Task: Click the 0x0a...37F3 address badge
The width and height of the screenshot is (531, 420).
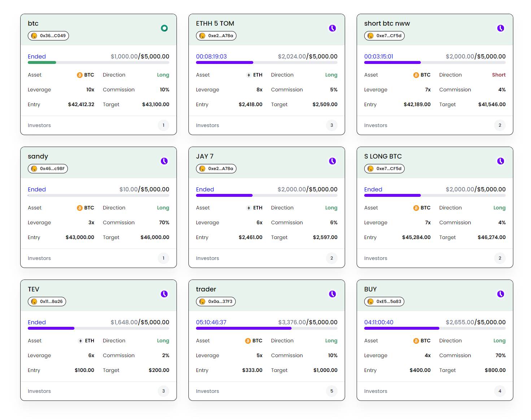Action: 216,302
